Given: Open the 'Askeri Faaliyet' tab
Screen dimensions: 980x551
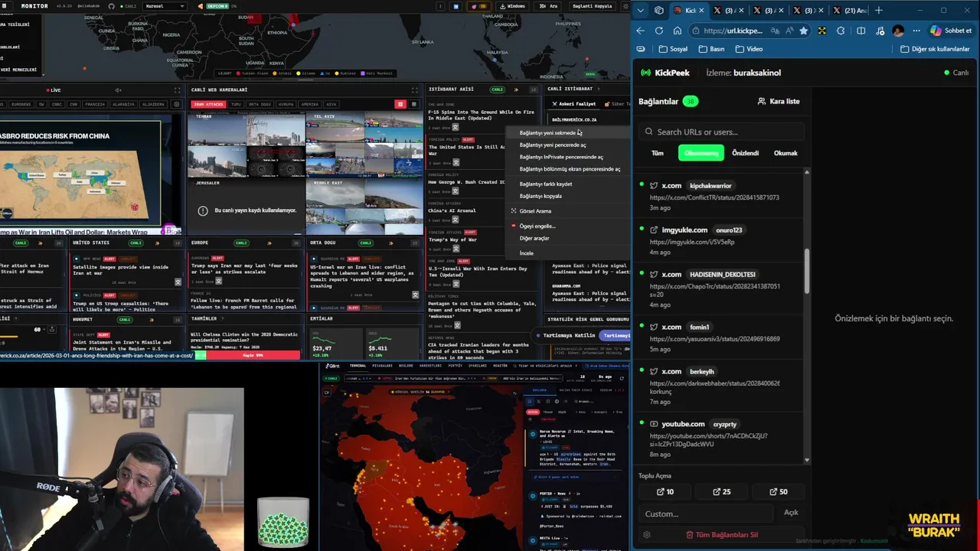Looking at the screenshot, I should point(575,104).
